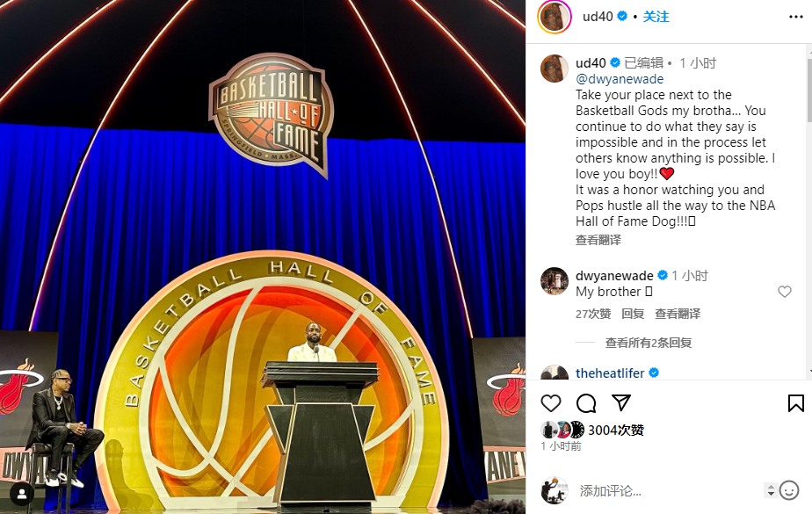The height and width of the screenshot is (514, 812).
Task: Expand 查看所有2条回复 replies
Action: 649,343
